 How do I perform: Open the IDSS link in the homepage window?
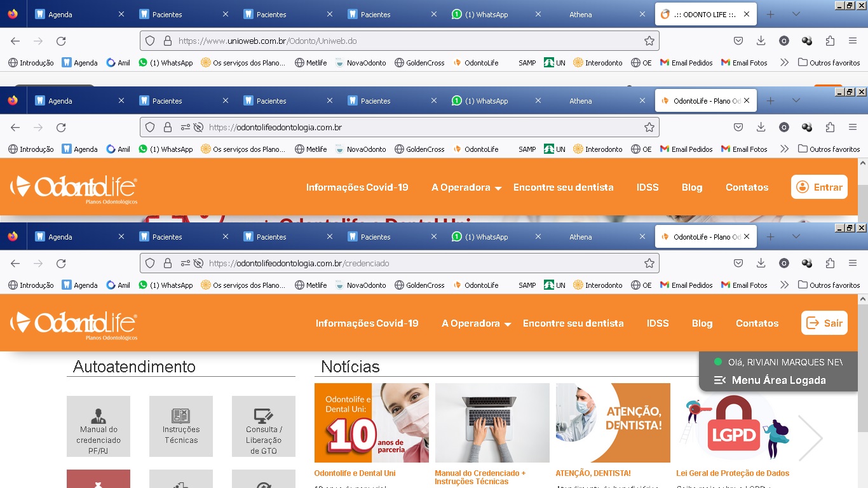pos(648,187)
